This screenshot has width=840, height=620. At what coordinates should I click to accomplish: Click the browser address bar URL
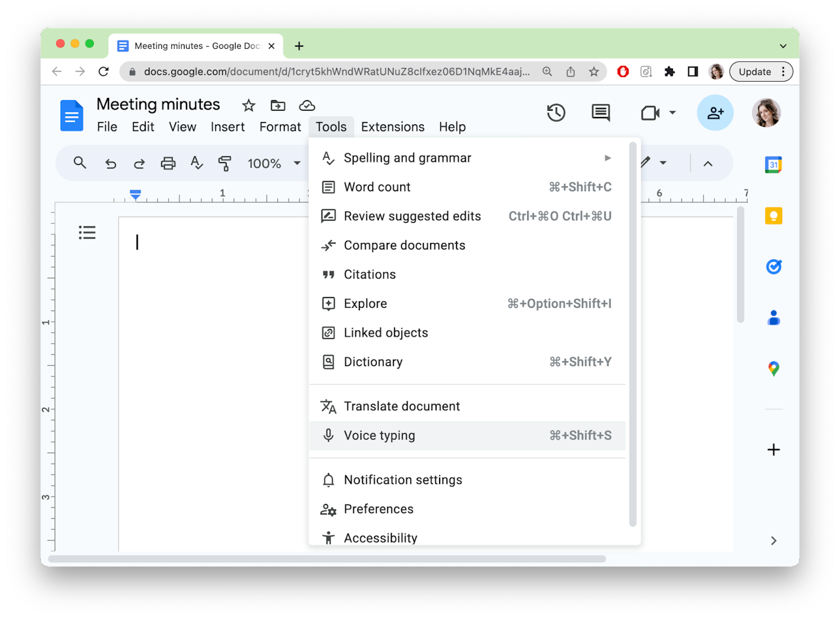[336, 71]
